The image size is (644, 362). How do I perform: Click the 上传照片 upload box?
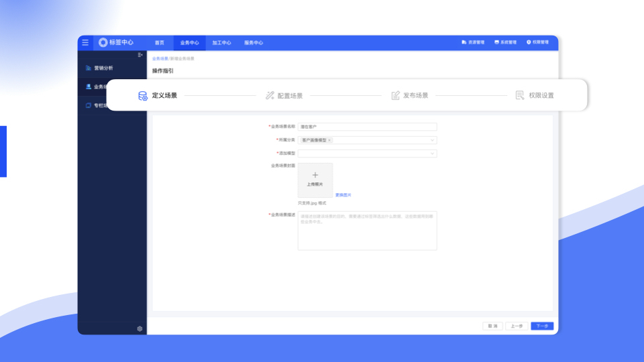click(x=315, y=180)
